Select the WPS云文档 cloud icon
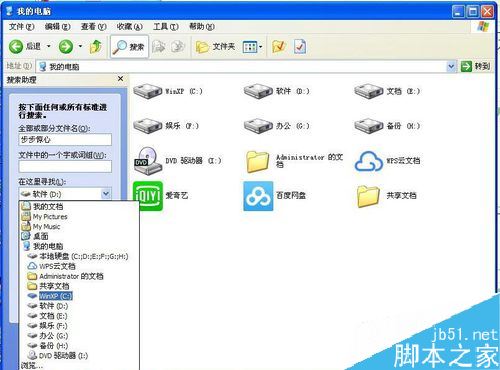 pyautogui.click(x=368, y=161)
